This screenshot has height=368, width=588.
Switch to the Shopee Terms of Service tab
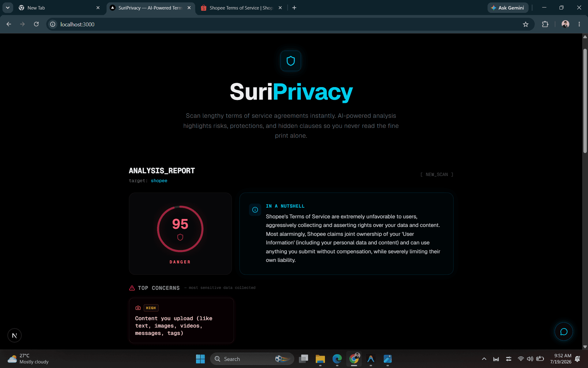pyautogui.click(x=241, y=8)
